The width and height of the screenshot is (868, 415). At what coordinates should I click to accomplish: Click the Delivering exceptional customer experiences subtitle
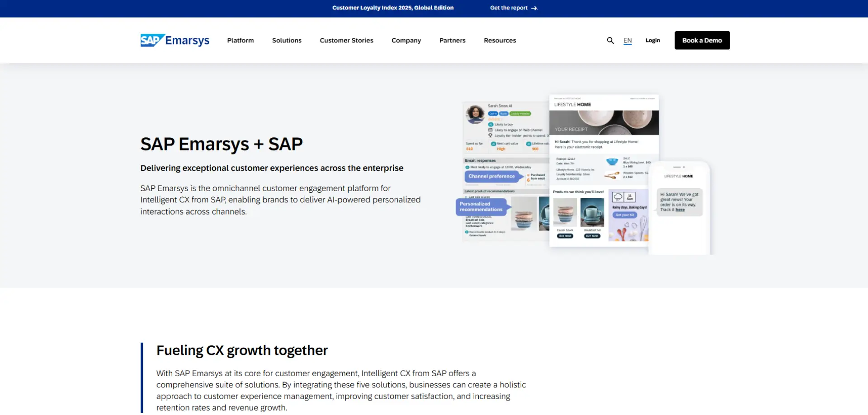[272, 168]
